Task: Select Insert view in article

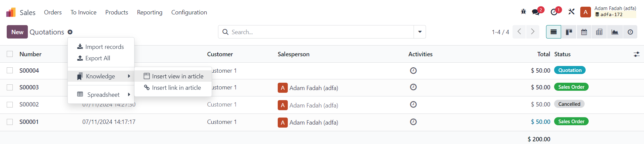Action: pyautogui.click(x=173, y=76)
